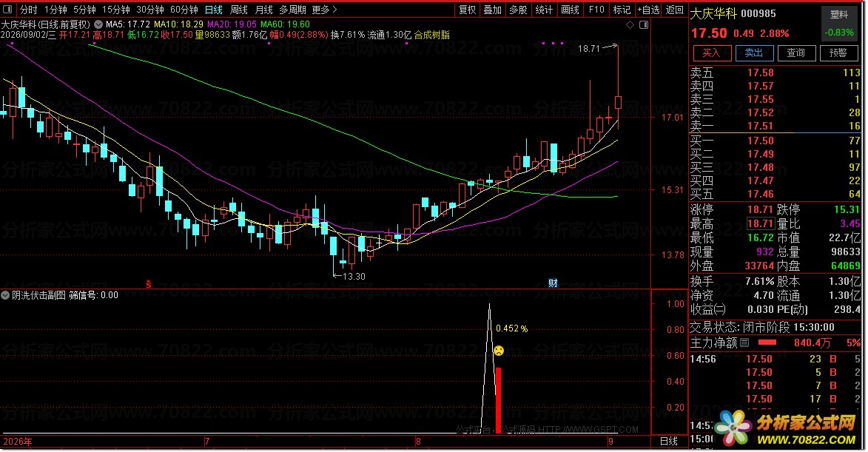Toggle the right sidebar panel icon
Viewport: 868px width, 452px height.
644,25
